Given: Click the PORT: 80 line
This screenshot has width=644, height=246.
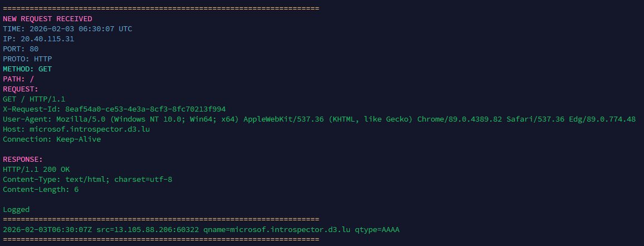Looking at the screenshot, I should pos(21,49).
